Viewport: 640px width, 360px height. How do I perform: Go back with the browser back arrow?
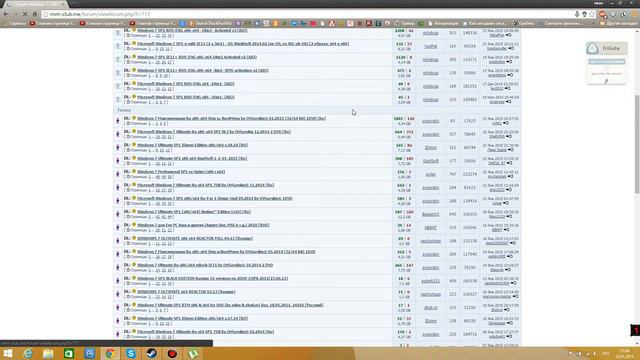[x=6, y=14]
